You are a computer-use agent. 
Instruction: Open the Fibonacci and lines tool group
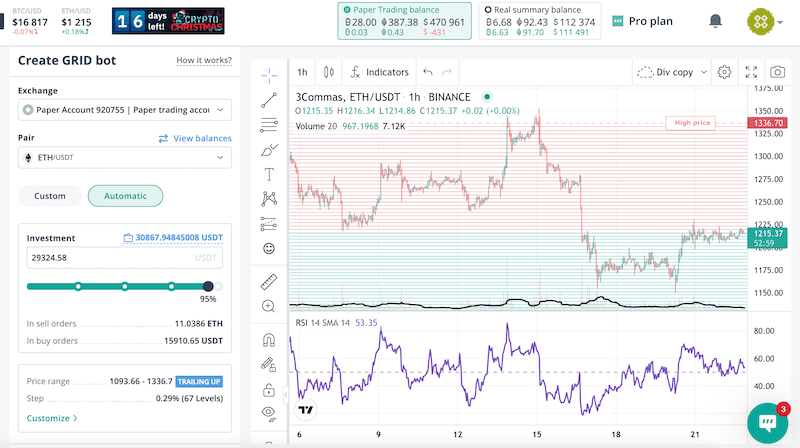[x=269, y=125]
